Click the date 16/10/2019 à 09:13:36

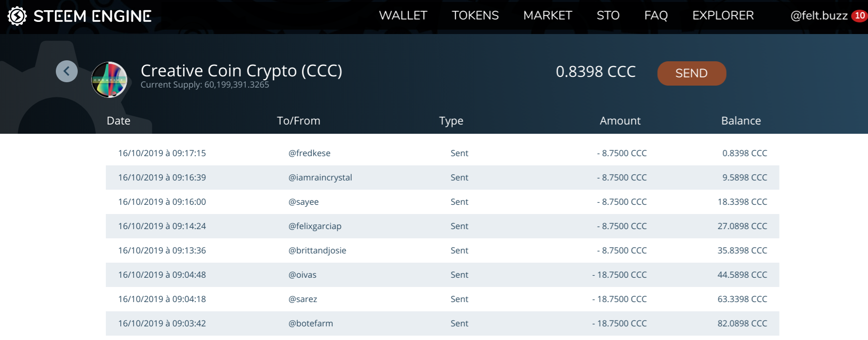(162, 251)
